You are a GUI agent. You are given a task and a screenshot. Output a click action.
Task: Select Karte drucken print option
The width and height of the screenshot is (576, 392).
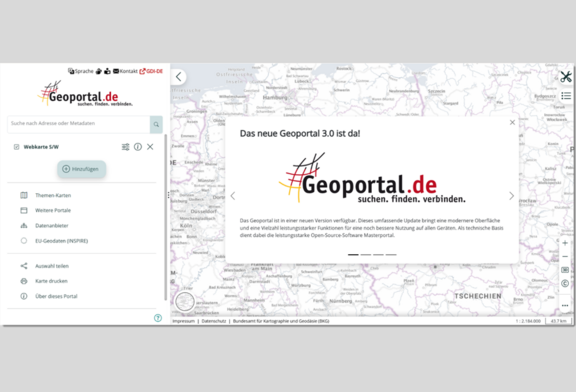coord(44,281)
